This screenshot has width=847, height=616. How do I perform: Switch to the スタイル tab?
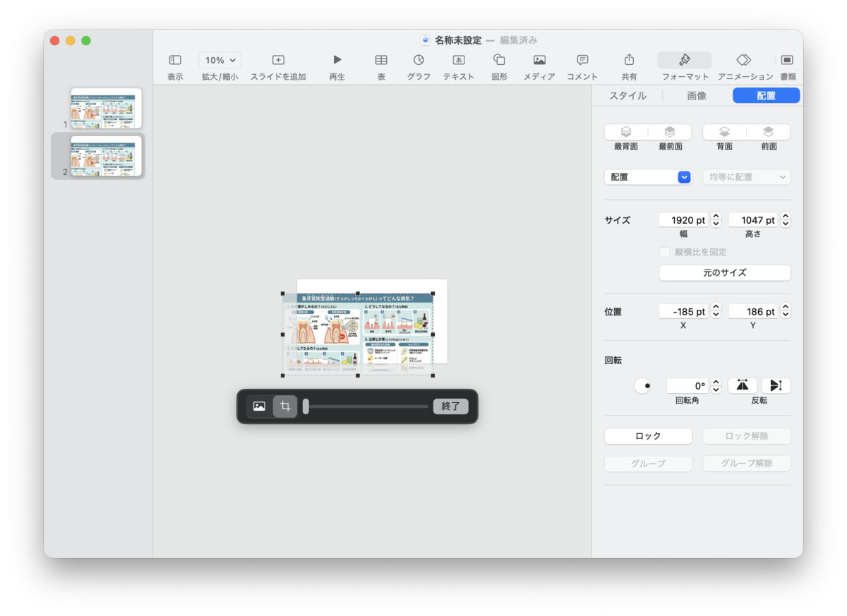point(627,95)
